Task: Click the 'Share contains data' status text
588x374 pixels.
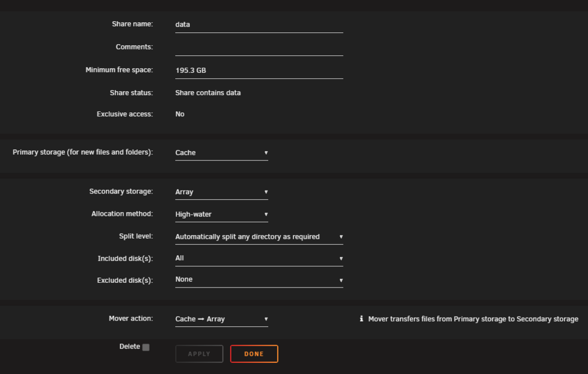Action: [x=208, y=93]
